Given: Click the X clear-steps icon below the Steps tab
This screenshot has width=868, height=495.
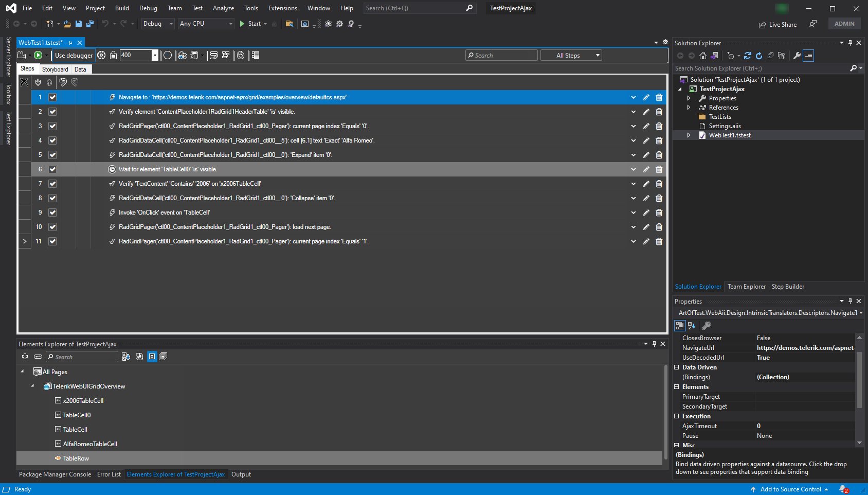Looking at the screenshot, I should pos(24,82).
